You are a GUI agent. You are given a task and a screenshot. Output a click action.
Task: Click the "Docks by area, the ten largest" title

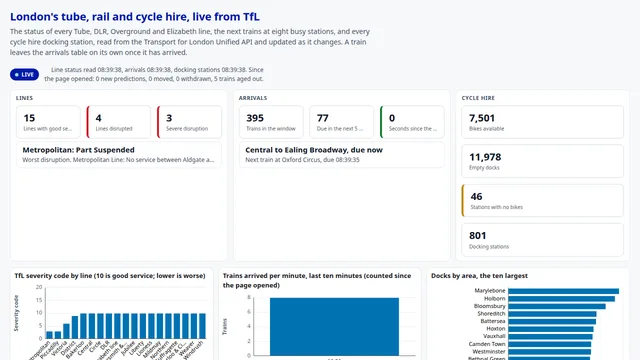coord(479,276)
